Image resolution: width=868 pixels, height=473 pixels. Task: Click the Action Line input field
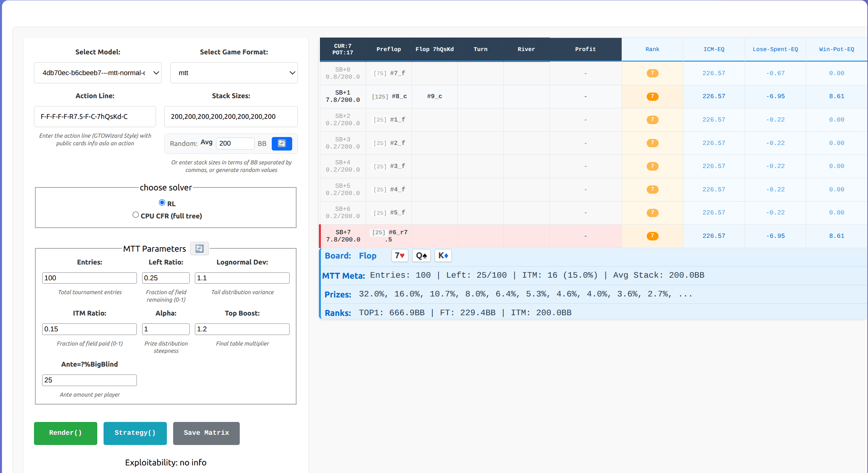95,117
